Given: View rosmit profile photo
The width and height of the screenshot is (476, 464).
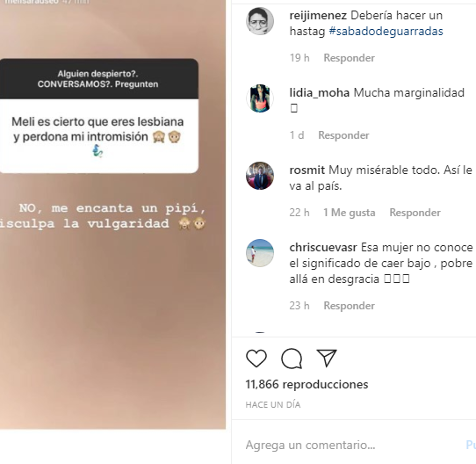Looking at the screenshot, I should [x=260, y=176].
